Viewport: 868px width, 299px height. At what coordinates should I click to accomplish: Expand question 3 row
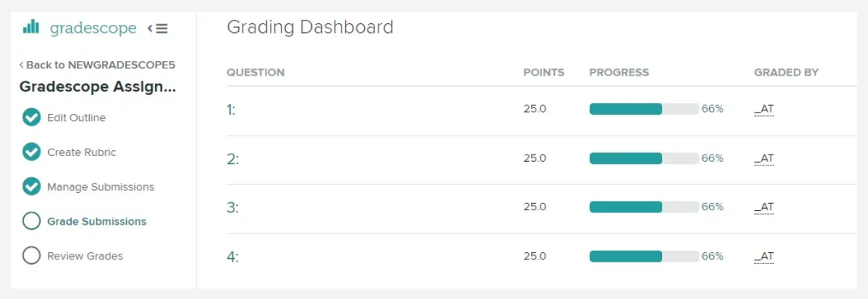[232, 207]
